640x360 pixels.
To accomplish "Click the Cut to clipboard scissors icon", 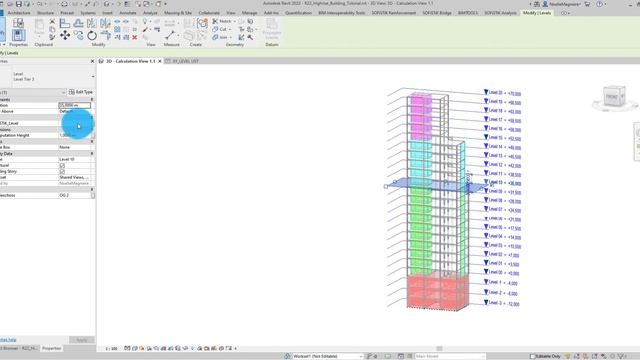I will pos(52,21).
